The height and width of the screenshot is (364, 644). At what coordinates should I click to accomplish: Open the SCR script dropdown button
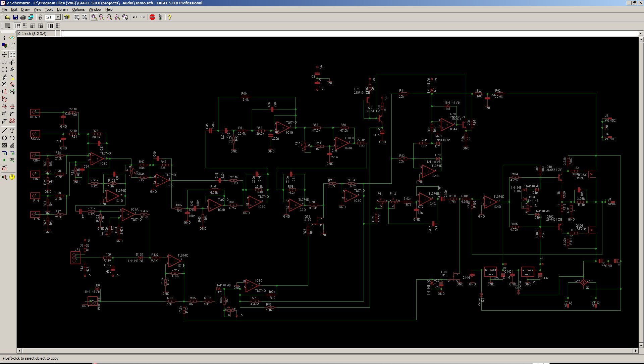coord(77,17)
